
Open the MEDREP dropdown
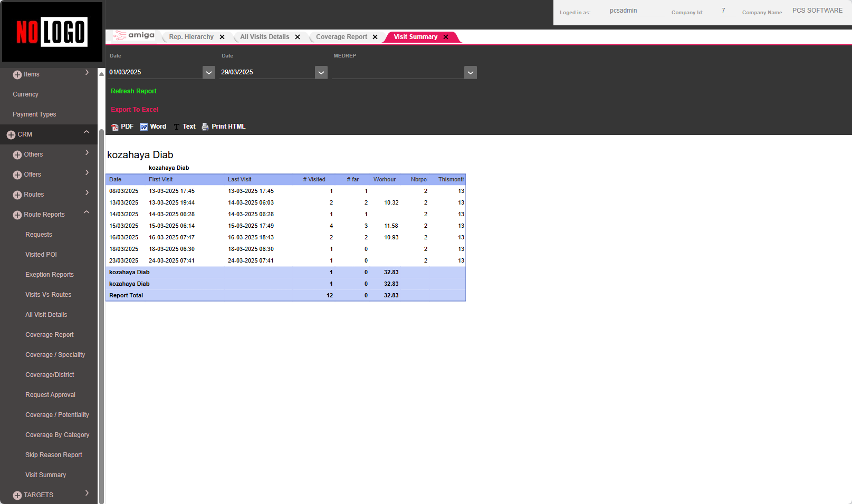(x=471, y=73)
